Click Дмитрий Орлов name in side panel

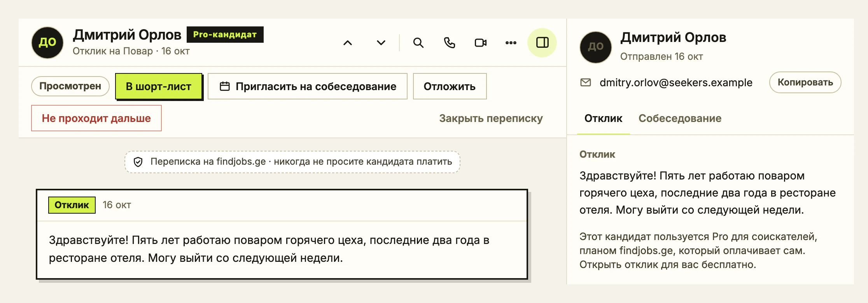(x=673, y=38)
